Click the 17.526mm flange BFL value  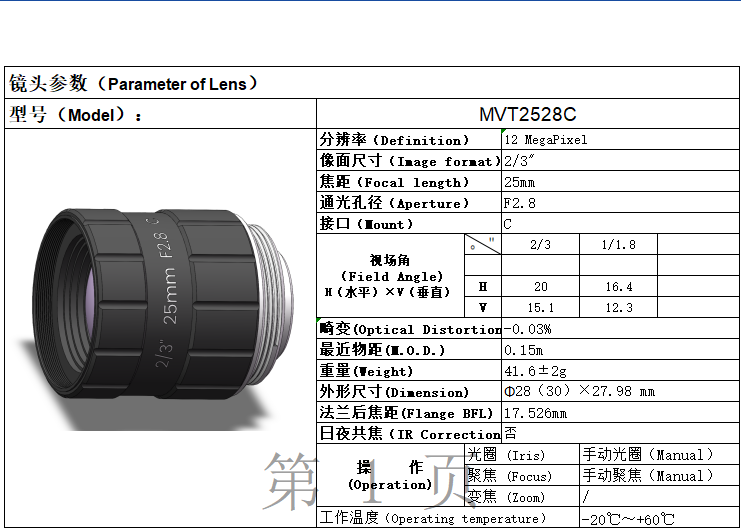pos(620,413)
